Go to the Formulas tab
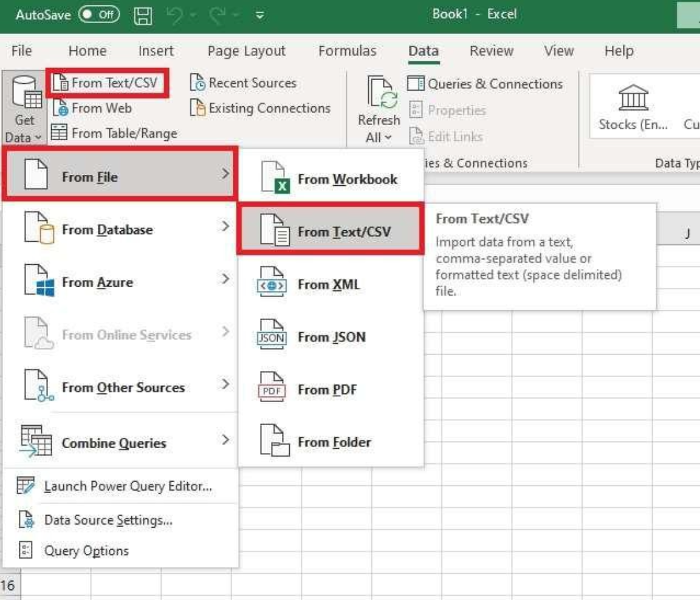Viewport: 700px width, 600px height. tap(348, 51)
